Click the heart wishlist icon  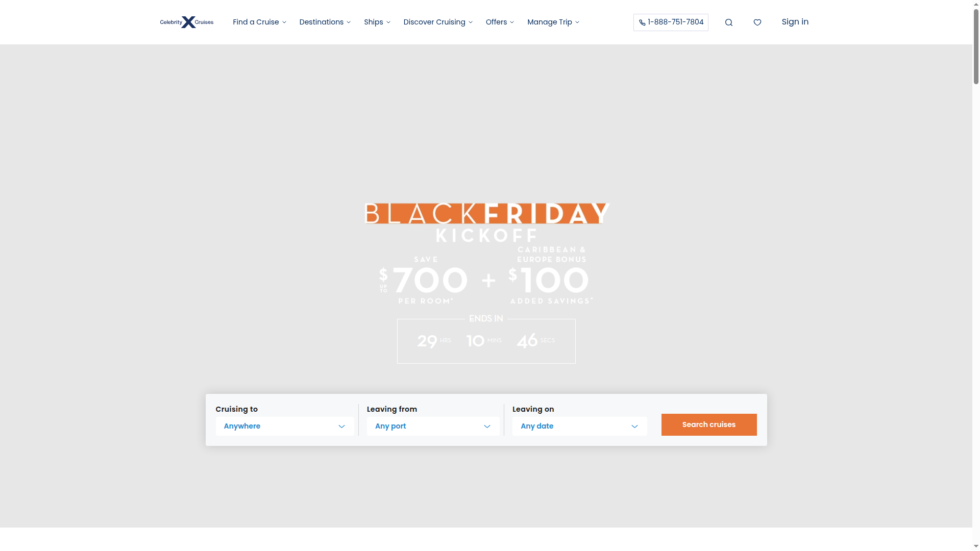757,22
